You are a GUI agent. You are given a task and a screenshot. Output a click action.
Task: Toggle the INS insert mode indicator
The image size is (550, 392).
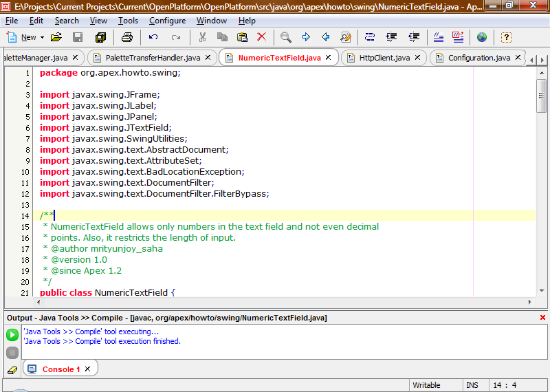coord(472,385)
